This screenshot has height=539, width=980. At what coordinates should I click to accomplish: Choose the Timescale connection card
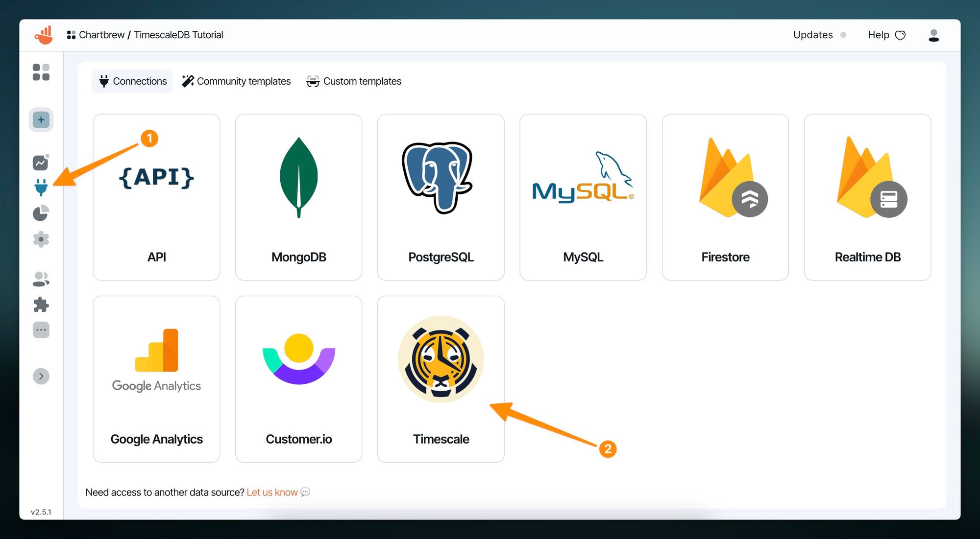[x=441, y=379]
